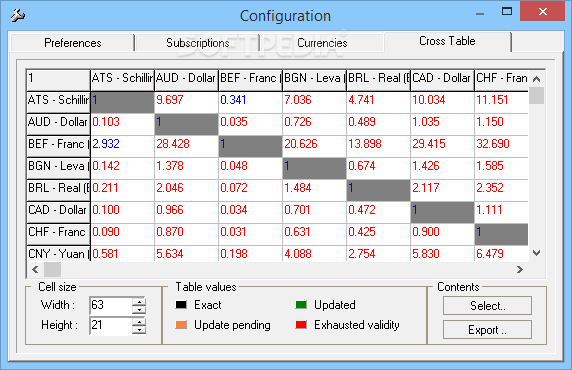Screen dimensions: 572x370
Task: Increase Width with the up spinner arrow
Action: pos(139,301)
